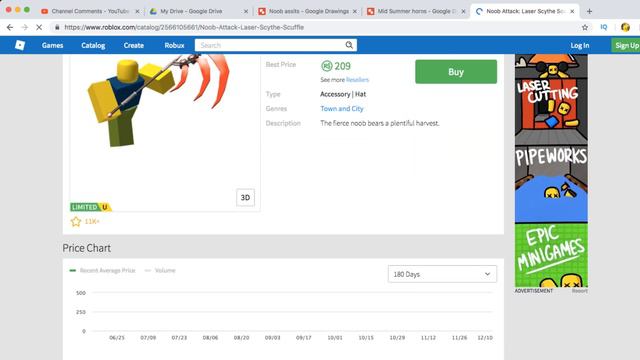Bookmark page with star icon in address bar

coord(585,27)
